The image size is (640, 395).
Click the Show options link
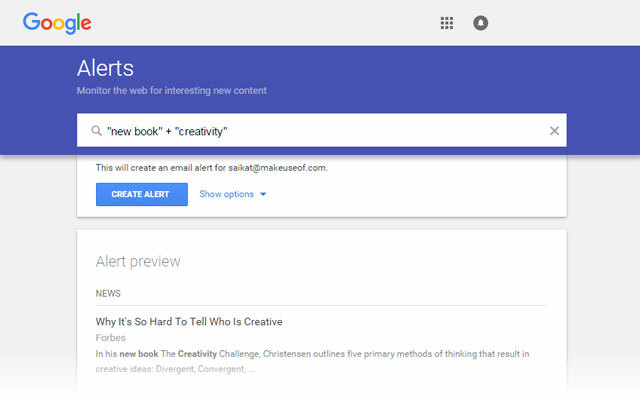pyautogui.click(x=227, y=194)
